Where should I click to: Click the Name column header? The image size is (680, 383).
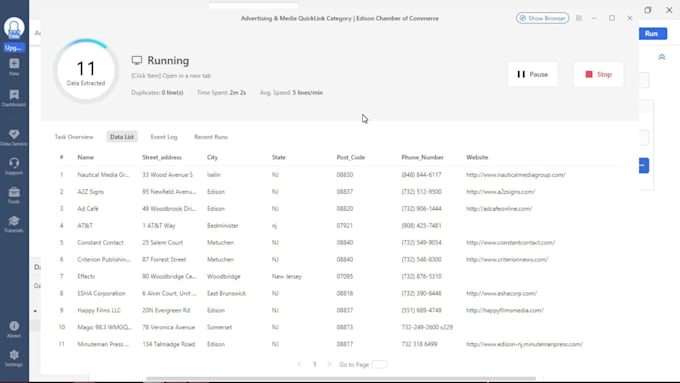point(85,157)
